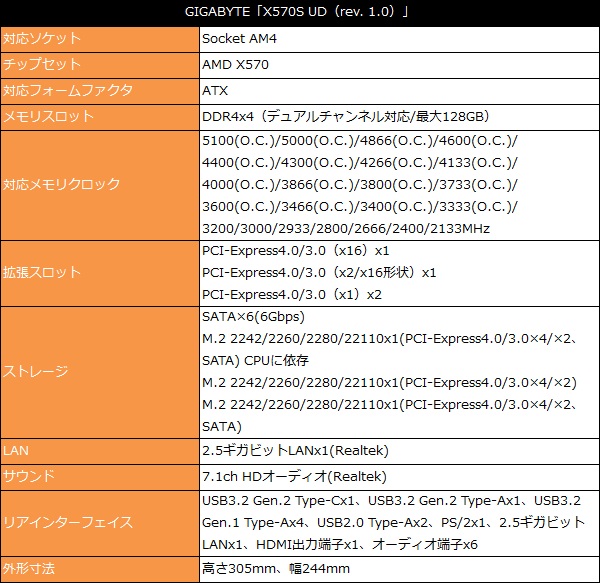Click the line starting 'LANx1、HDMI出力端子x1'

tap(340, 545)
